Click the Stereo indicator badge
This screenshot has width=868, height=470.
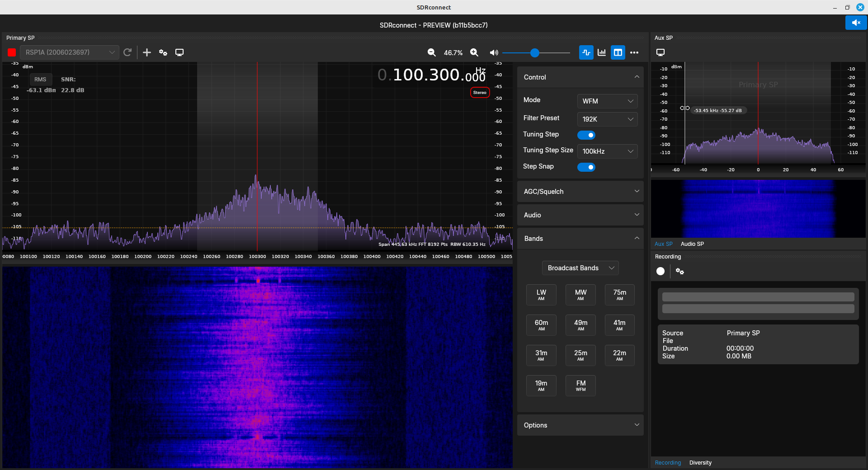pos(480,93)
